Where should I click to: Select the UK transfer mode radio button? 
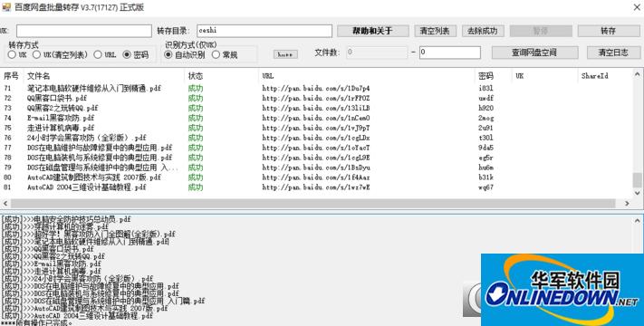pyautogui.click(x=12, y=54)
